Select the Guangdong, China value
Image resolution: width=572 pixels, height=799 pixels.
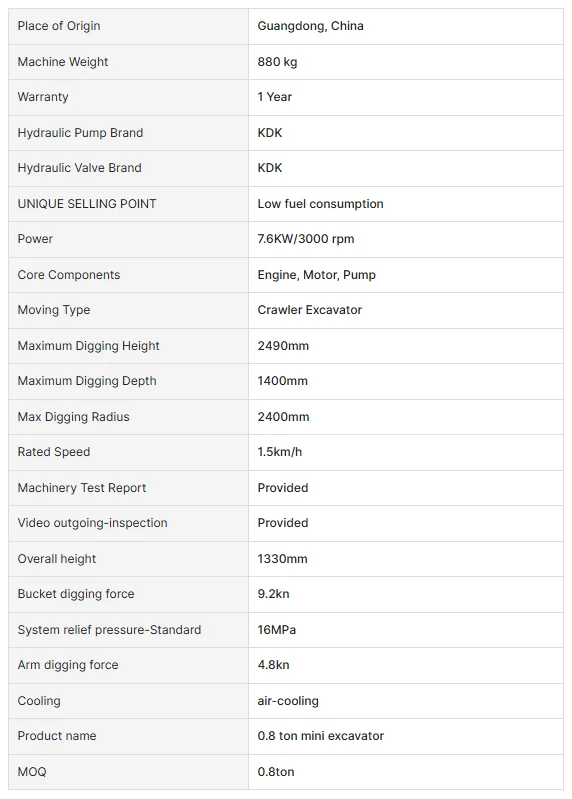pyautogui.click(x=310, y=26)
